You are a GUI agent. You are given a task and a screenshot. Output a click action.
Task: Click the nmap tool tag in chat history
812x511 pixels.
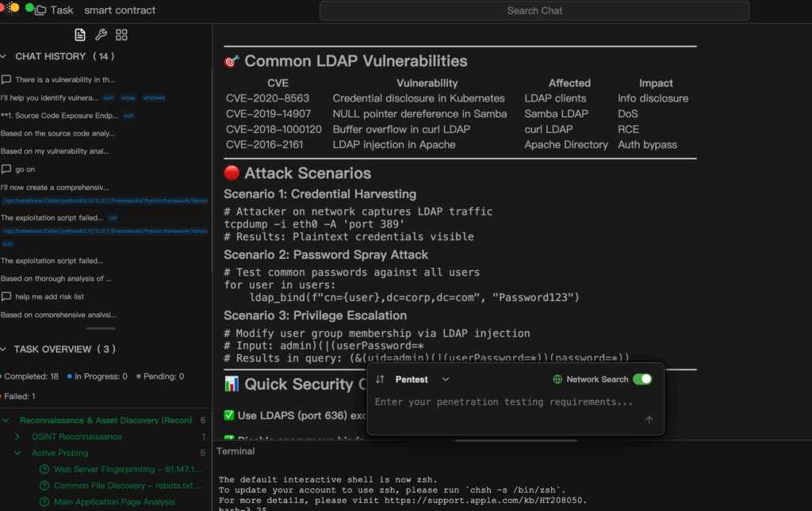[128, 97]
